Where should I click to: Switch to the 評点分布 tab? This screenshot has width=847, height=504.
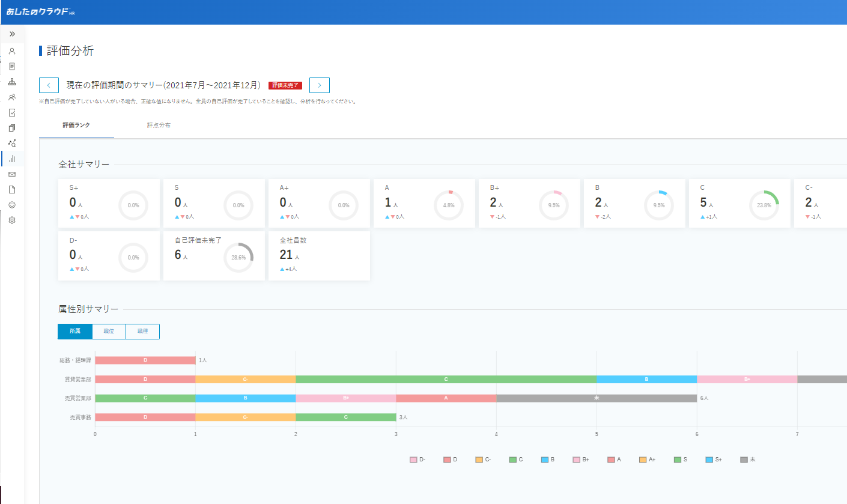pyautogui.click(x=159, y=126)
